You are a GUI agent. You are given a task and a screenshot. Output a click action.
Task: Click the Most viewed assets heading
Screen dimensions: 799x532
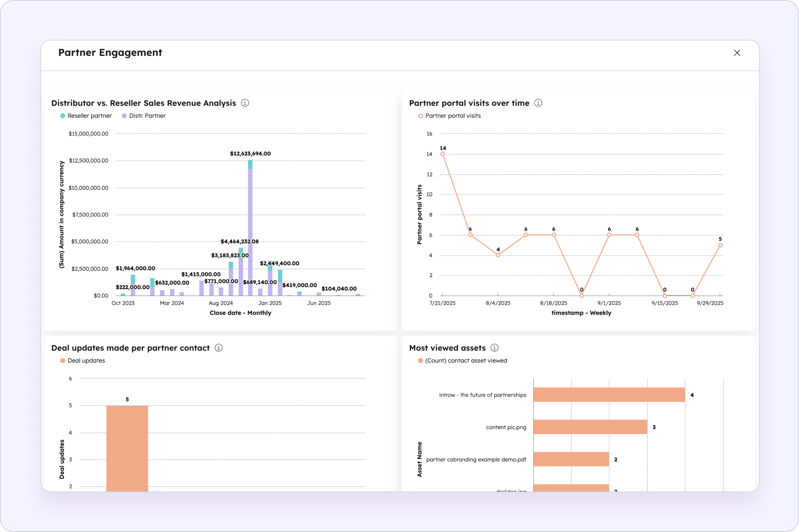[447, 348]
